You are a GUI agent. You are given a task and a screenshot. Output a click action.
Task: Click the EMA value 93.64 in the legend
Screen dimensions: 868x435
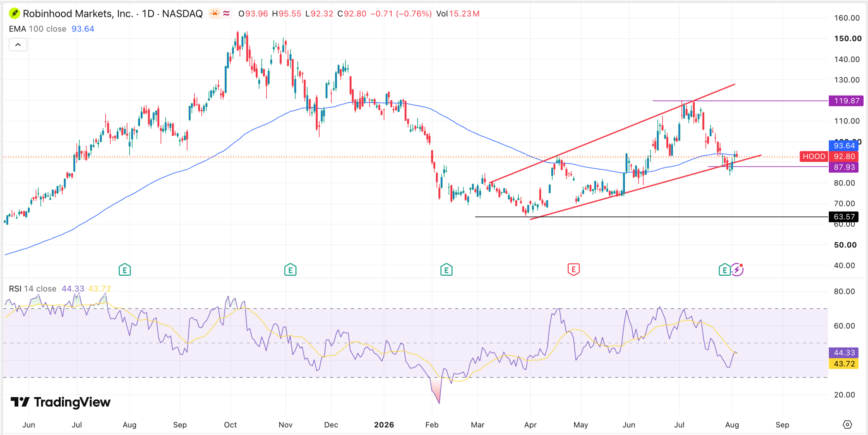pos(83,29)
